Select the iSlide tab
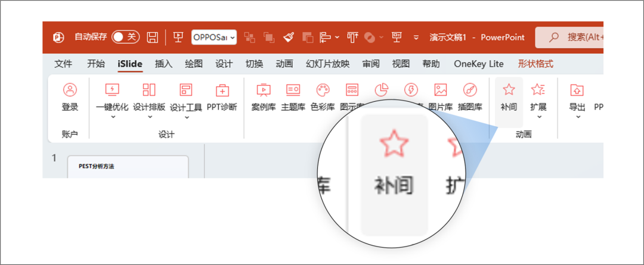644x265 pixels. point(130,64)
